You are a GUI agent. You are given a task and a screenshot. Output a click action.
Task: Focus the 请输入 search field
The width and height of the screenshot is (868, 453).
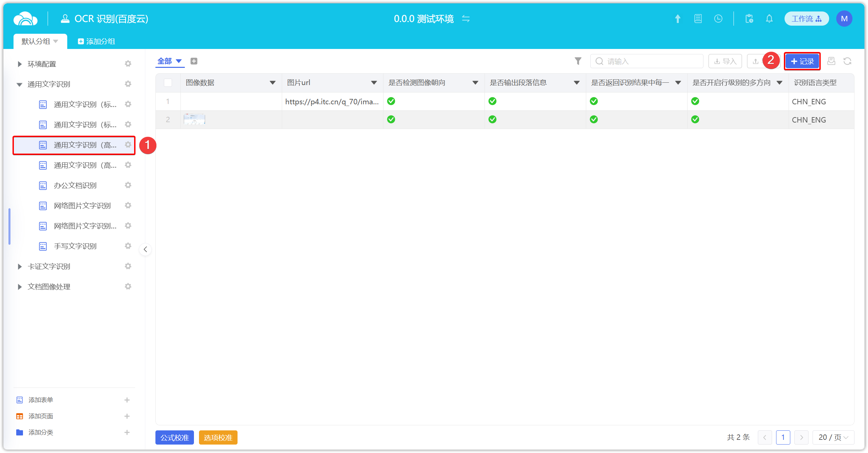pos(647,61)
